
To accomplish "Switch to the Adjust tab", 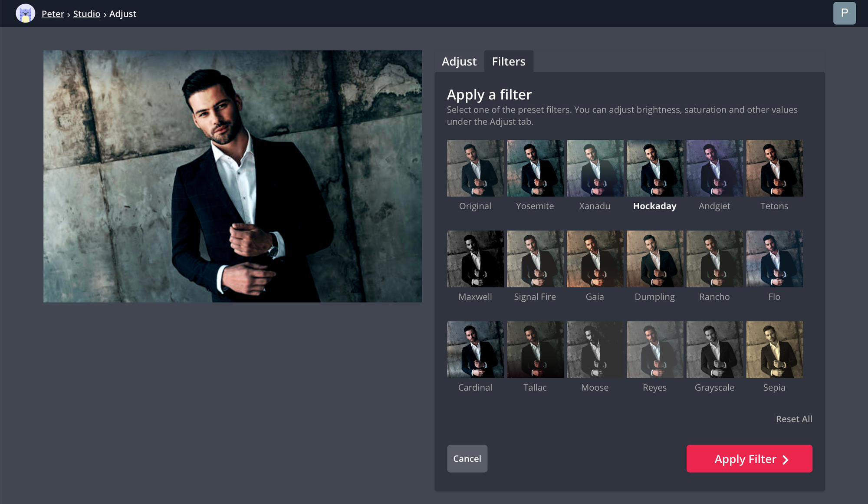I will pos(459,61).
